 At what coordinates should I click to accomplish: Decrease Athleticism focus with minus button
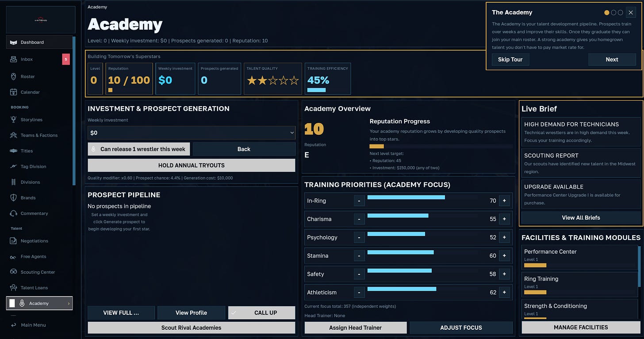(359, 293)
